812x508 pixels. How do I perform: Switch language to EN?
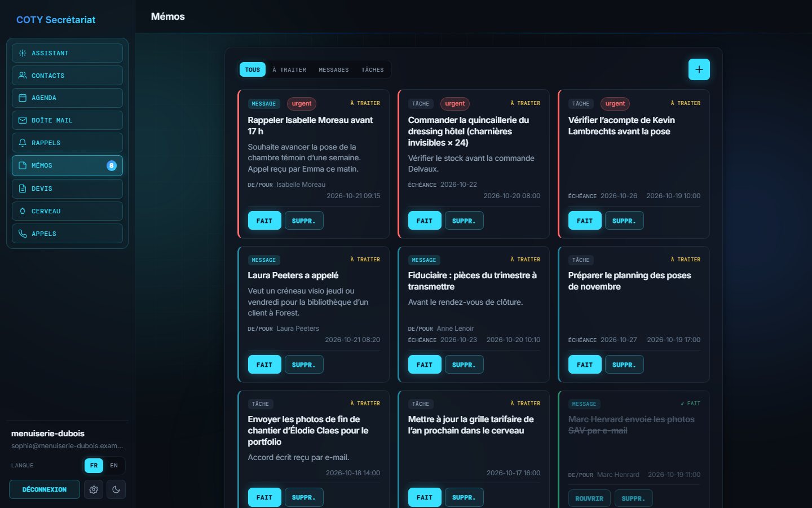(x=114, y=466)
